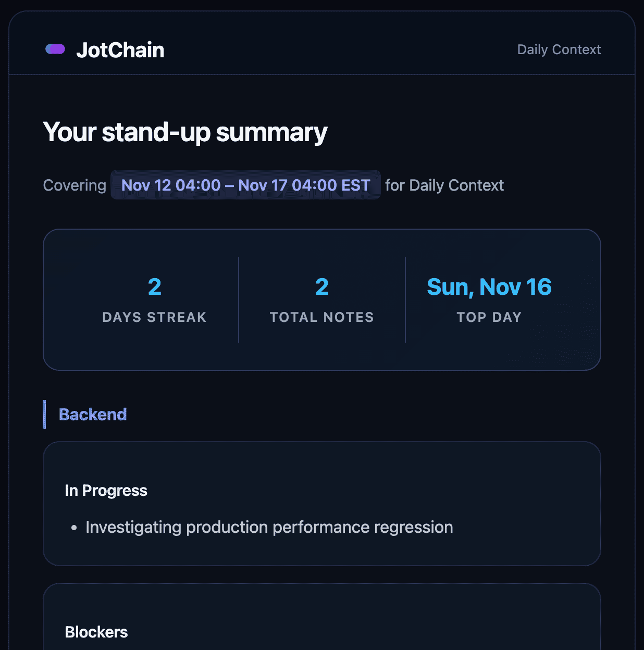
Task: Click the Days Streak counter
Action: point(154,300)
